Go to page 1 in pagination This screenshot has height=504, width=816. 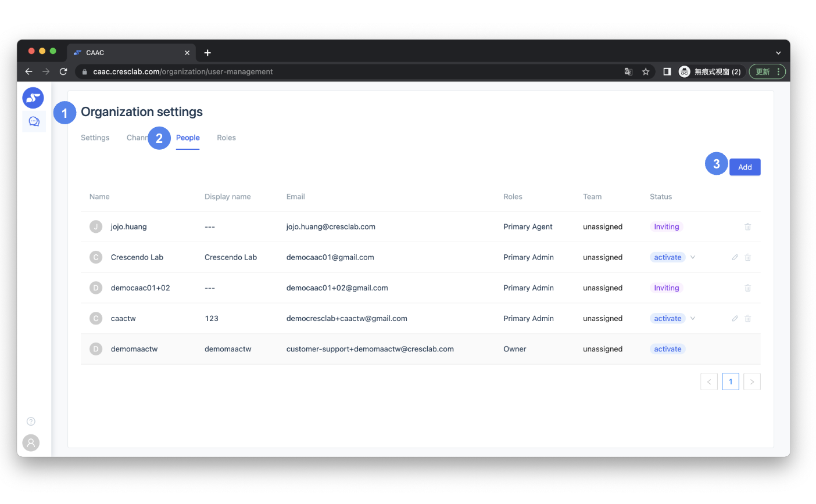point(731,381)
